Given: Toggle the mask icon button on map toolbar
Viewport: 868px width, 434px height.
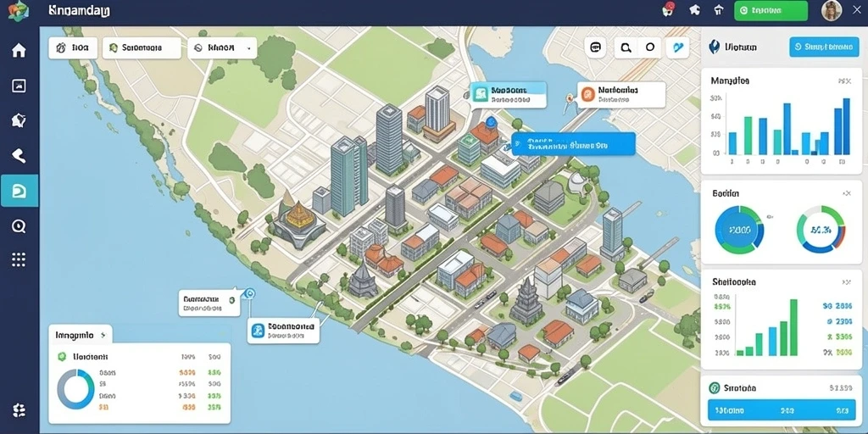Looking at the screenshot, I should 596,48.
